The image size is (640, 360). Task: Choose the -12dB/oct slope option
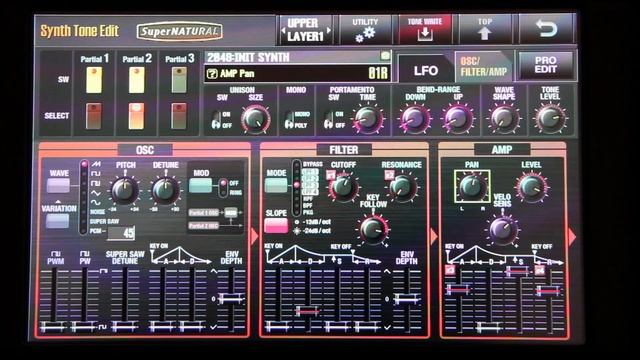[x=313, y=222]
